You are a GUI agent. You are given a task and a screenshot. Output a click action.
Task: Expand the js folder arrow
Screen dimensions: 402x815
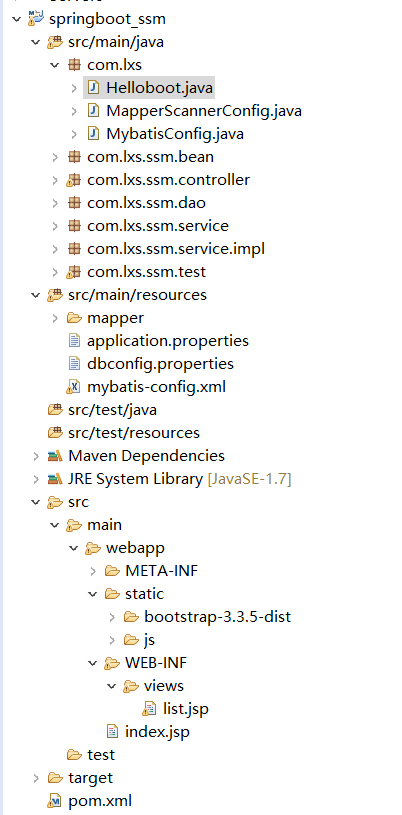pyautogui.click(x=113, y=640)
